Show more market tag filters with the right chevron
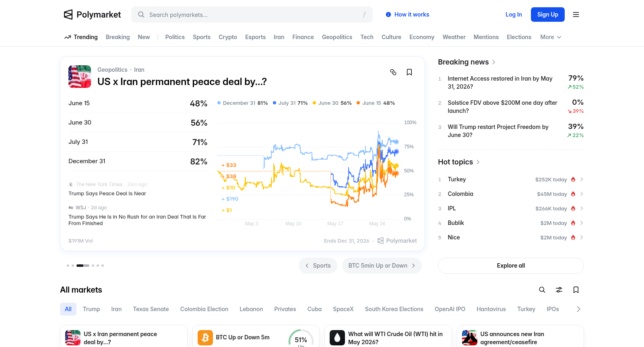The image size is (644, 347). coord(578,309)
